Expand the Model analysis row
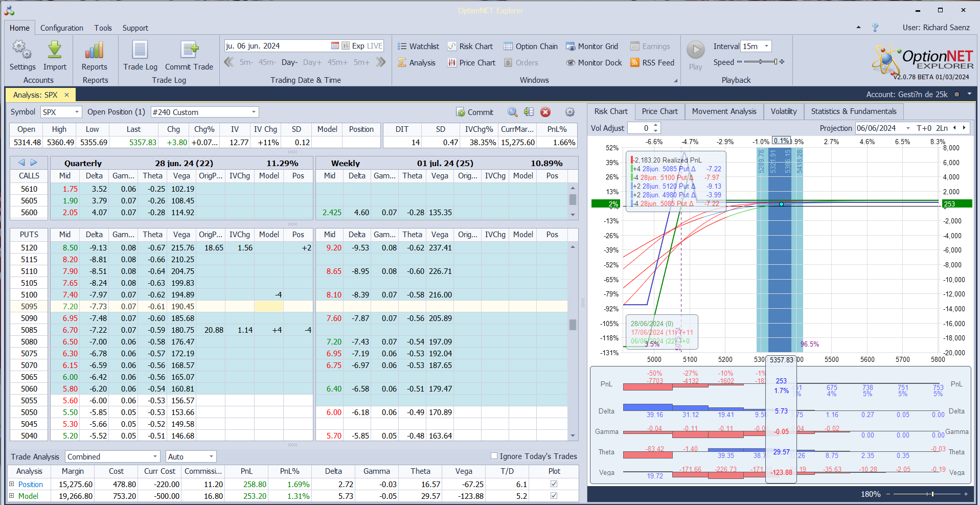Screen dimensions: 980x505 11,495
